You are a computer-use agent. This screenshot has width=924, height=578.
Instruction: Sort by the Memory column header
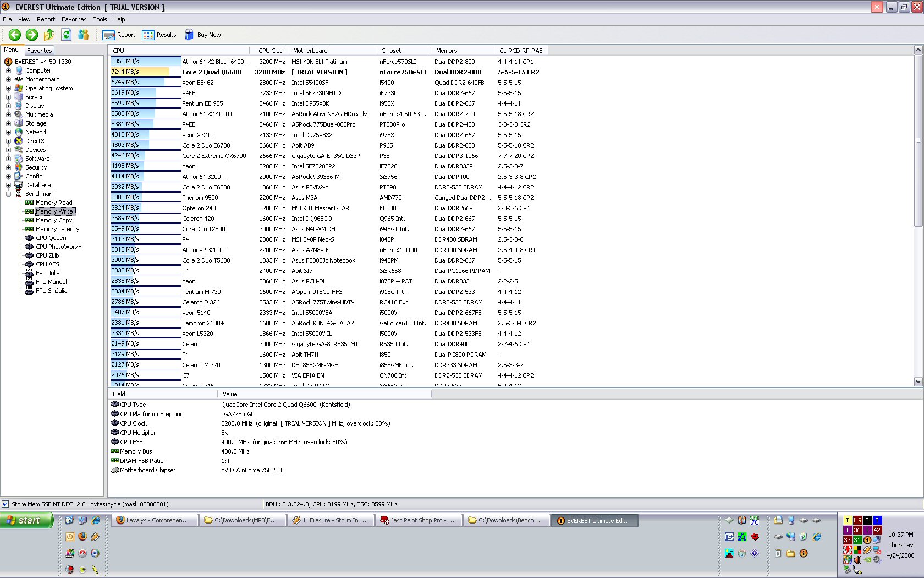(462, 51)
